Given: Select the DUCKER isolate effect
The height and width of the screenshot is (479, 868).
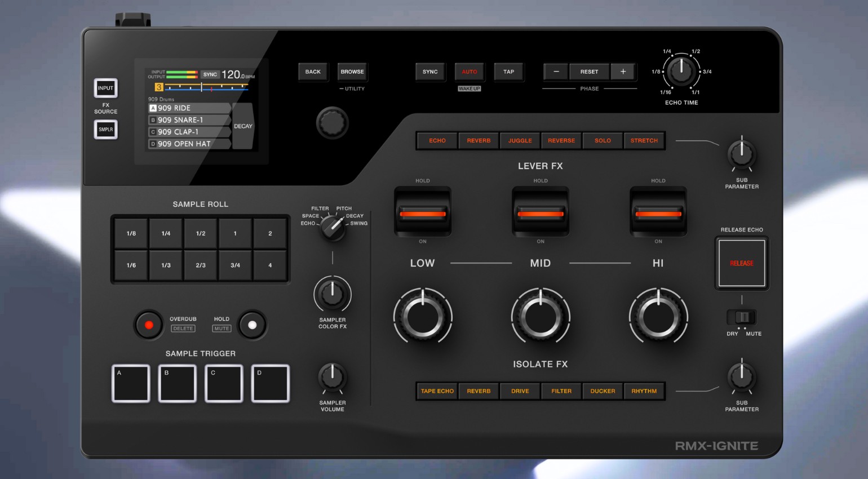Looking at the screenshot, I should 603,391.
